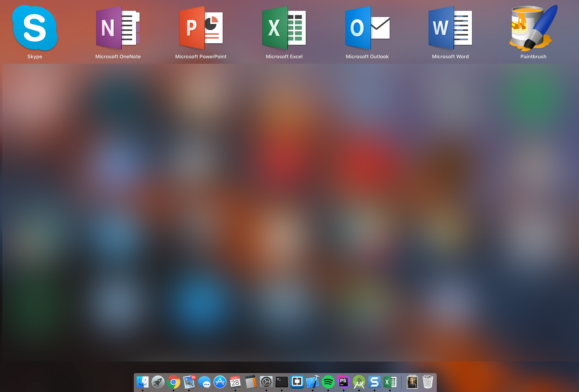Click the 'Microsoft OneNote' label
This screenshot has height=392, width=579.
point(118,56)
